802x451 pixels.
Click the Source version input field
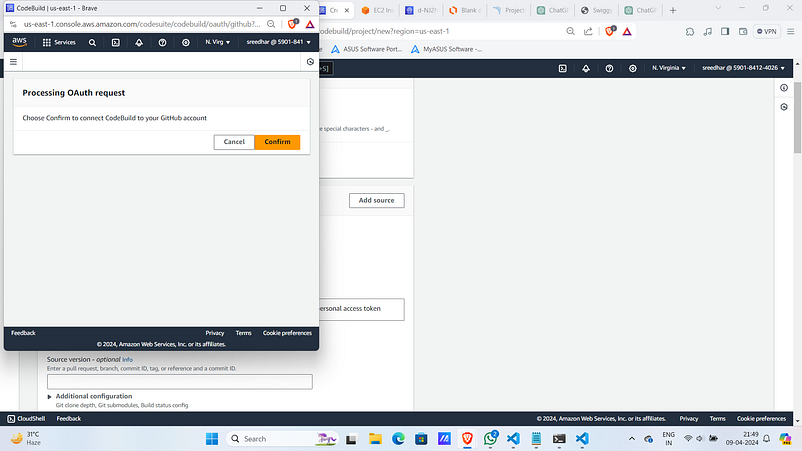(x=180, y=381)
